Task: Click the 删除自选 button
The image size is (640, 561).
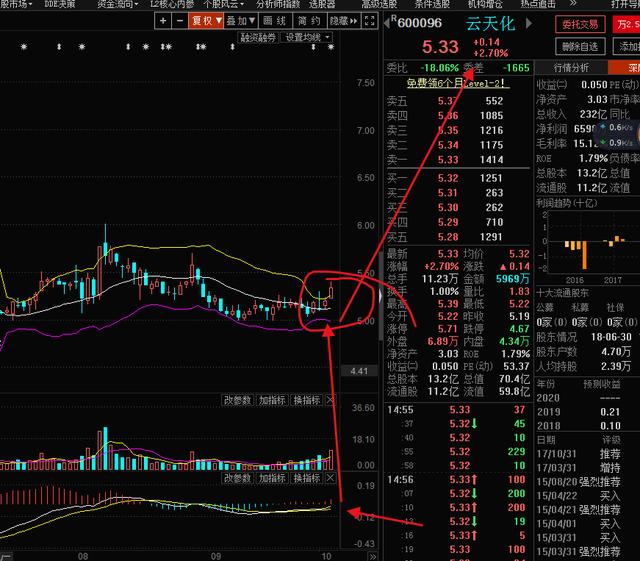Action: pos(581,46)
